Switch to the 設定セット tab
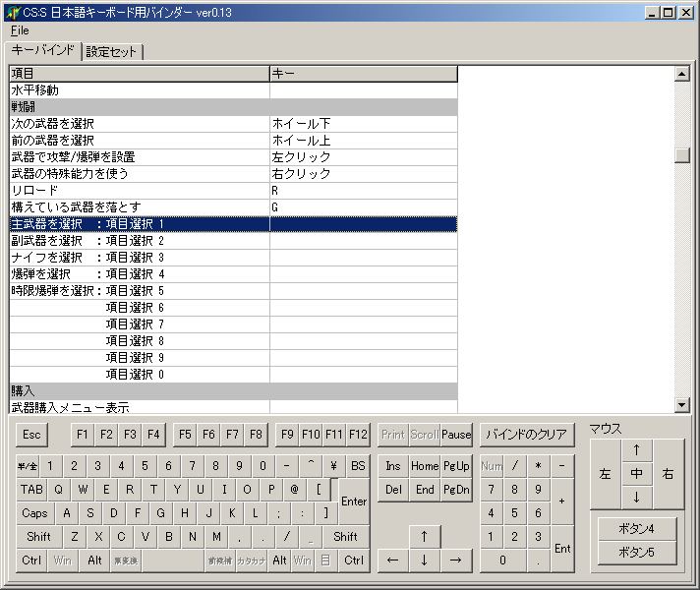 112,51
